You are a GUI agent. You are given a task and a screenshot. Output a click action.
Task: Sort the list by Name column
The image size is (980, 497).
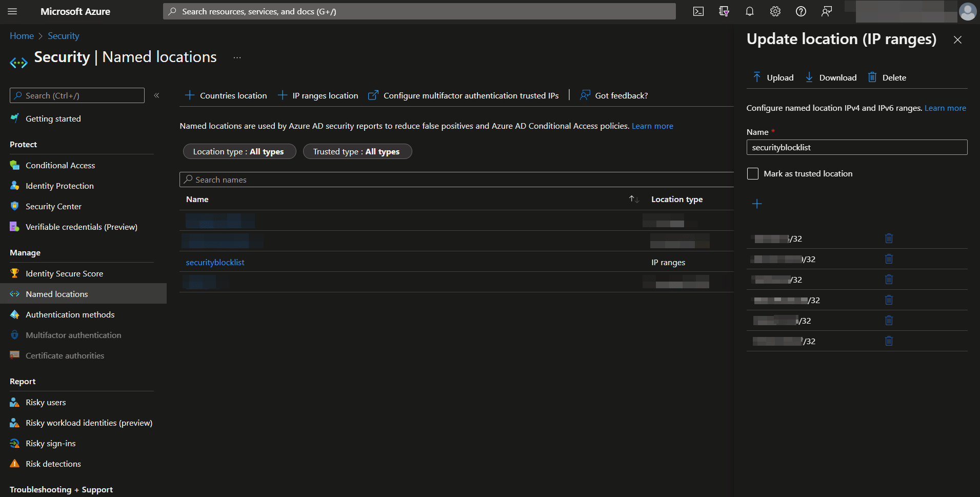(x=634, y=199)
